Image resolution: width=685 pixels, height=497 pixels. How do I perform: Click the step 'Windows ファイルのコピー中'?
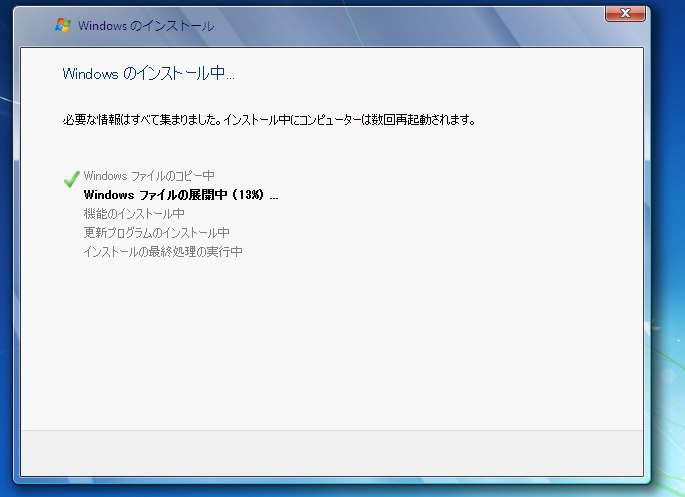pos(149,176)
